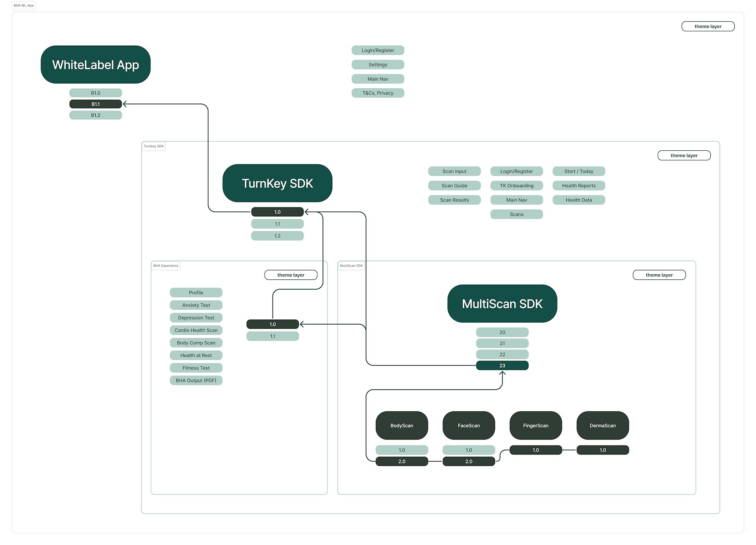
Task: Click the FingerScan node
Action: point(535,425)
